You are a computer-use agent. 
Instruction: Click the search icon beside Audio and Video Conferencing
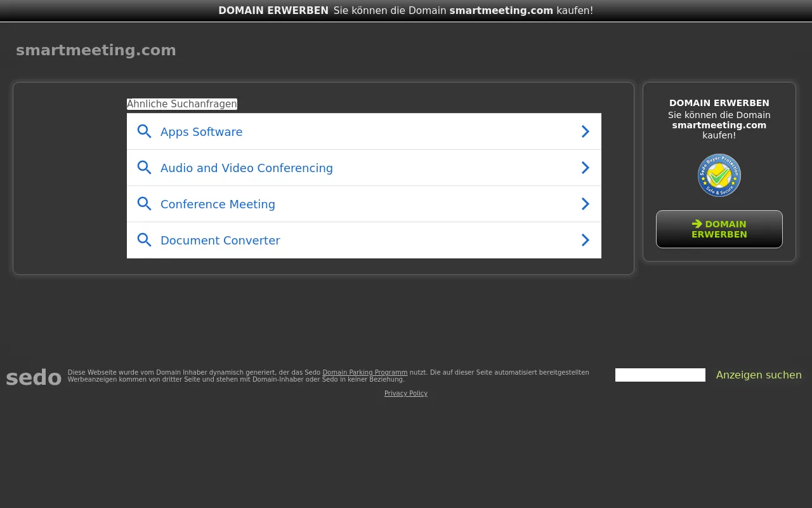tap(145, 168)
